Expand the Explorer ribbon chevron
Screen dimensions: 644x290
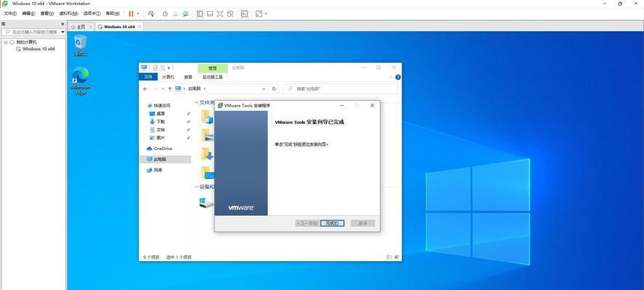point(390,78)
